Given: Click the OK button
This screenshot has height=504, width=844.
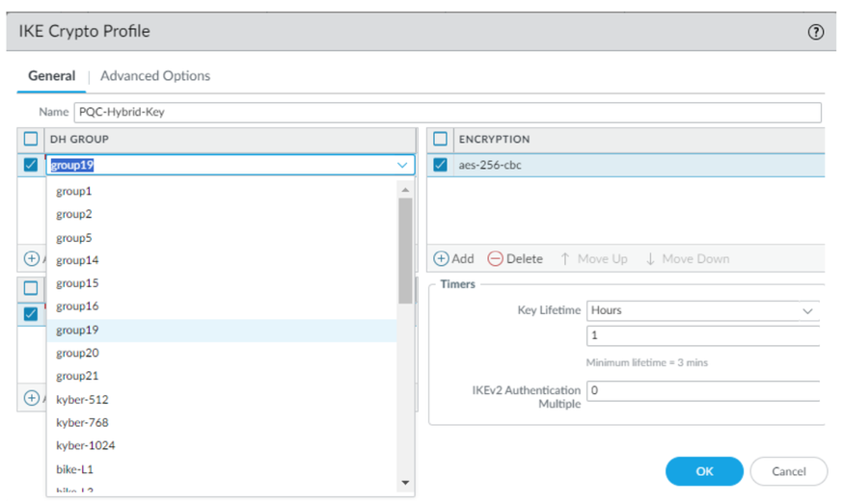Looking at the screenshot, I should tap(704, 472).
